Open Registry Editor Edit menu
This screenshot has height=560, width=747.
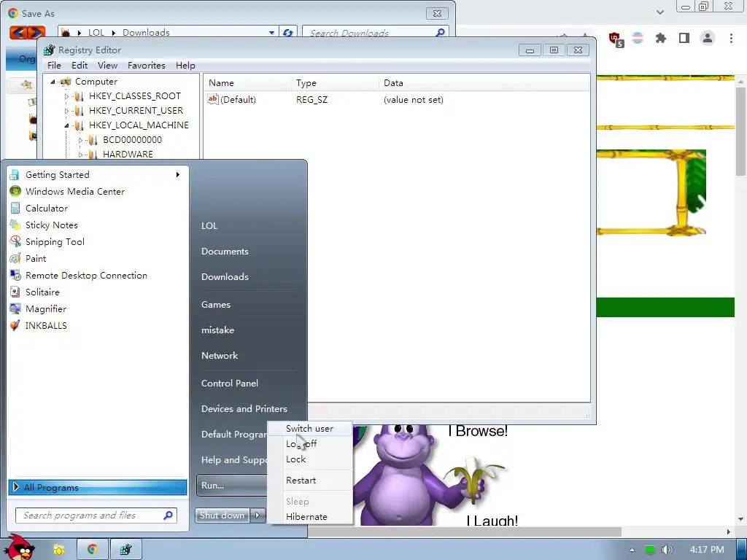[80, 65]
